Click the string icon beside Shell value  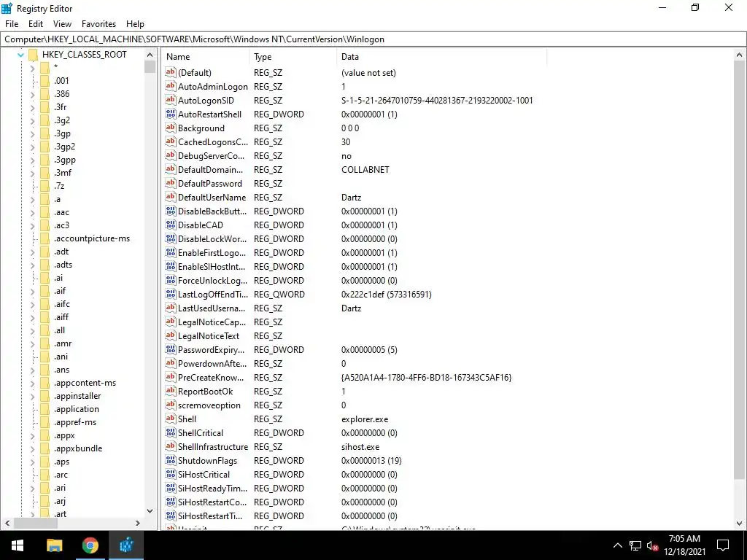coord(171,419)
